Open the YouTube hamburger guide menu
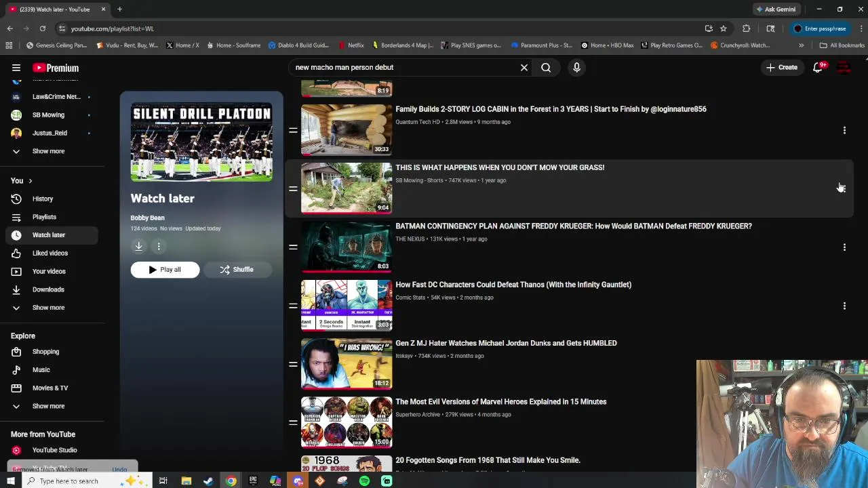 point(16,68)
